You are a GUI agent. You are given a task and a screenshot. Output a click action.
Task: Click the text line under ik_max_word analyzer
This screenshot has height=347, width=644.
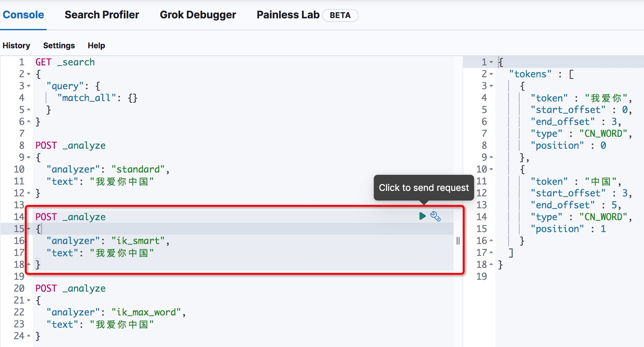coord(100,324)
